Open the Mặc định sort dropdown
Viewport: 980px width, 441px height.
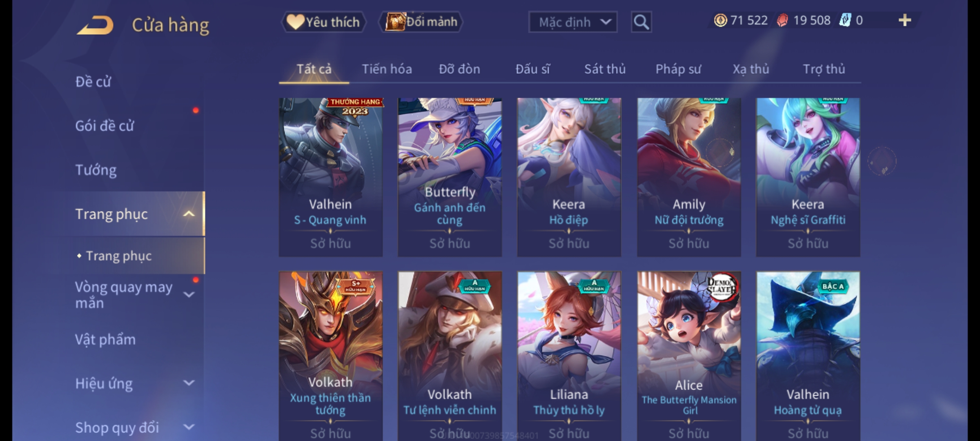tap(572, 22)
